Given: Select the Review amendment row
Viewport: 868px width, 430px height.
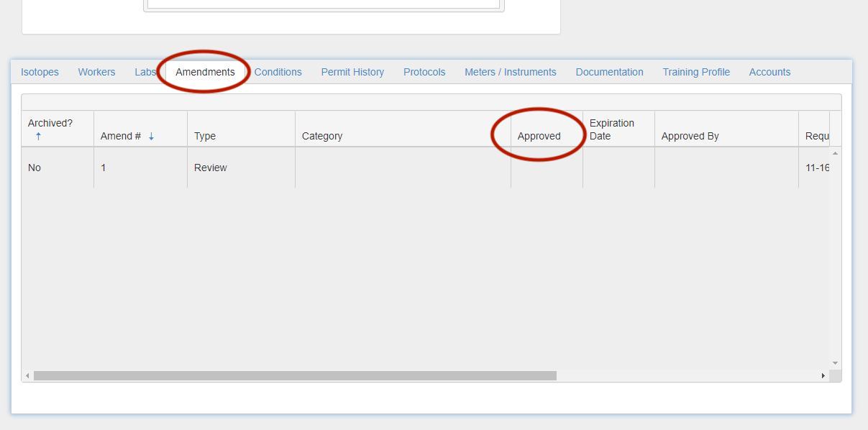Looking at the screenshot, I should click(x=210, y=168).
